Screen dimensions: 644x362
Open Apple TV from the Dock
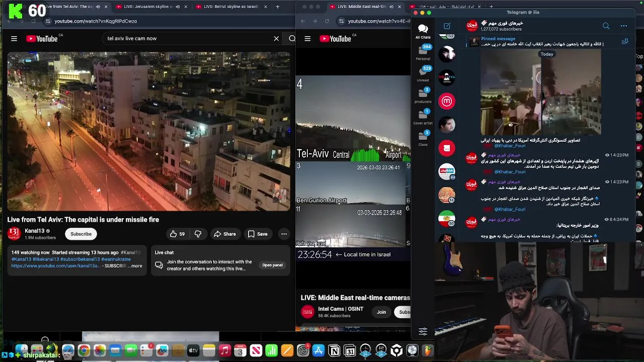click(193, 350)
